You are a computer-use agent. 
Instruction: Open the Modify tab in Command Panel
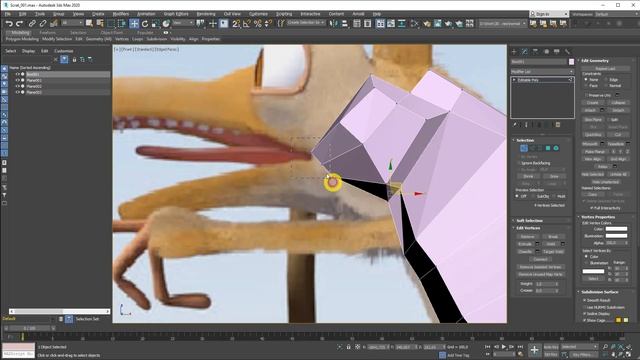point(524,51)
